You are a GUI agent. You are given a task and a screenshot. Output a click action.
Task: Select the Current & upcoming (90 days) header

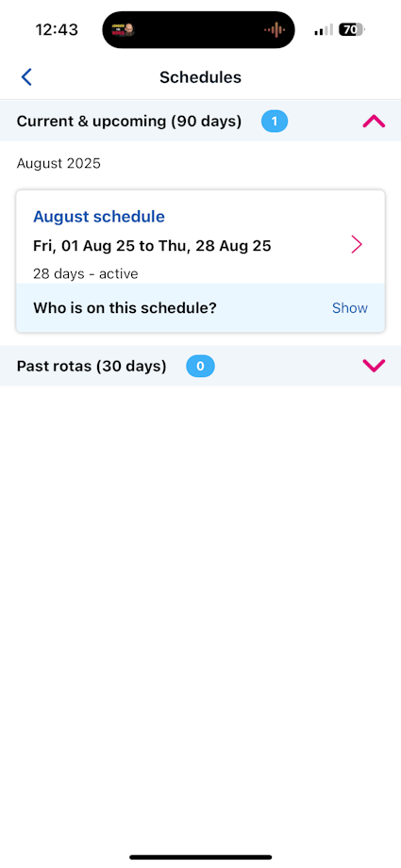point(200,122)
